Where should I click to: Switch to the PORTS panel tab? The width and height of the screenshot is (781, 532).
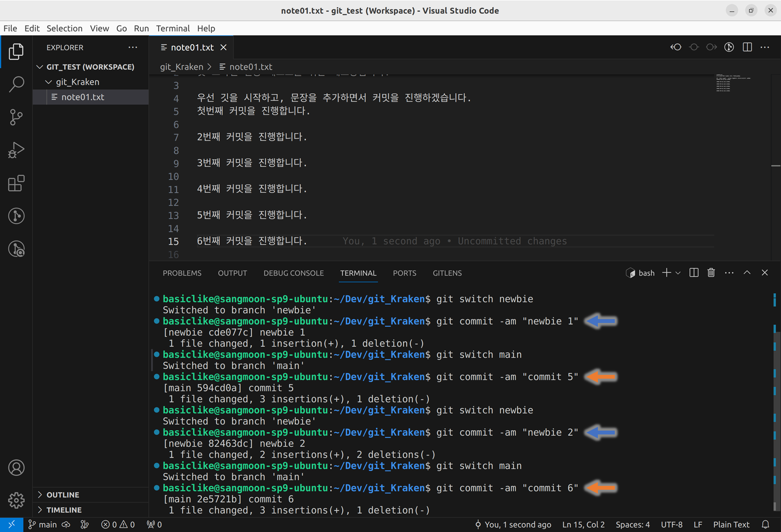point(405,273)
